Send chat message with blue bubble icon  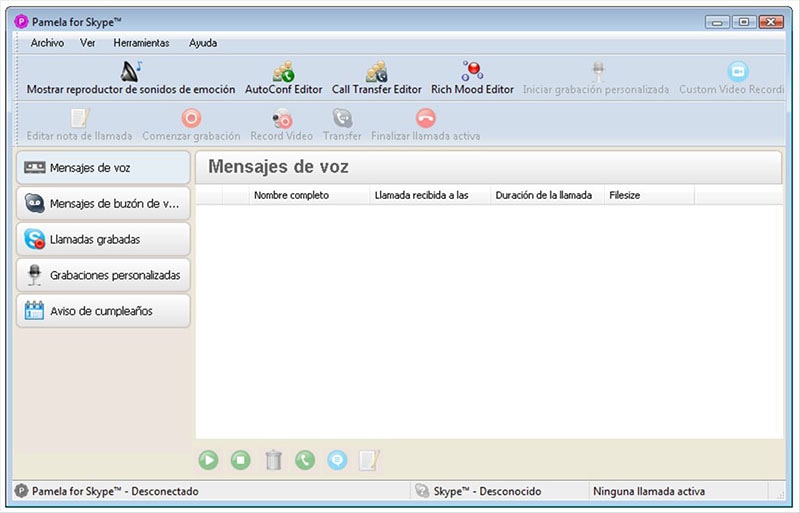click(337, 460)
